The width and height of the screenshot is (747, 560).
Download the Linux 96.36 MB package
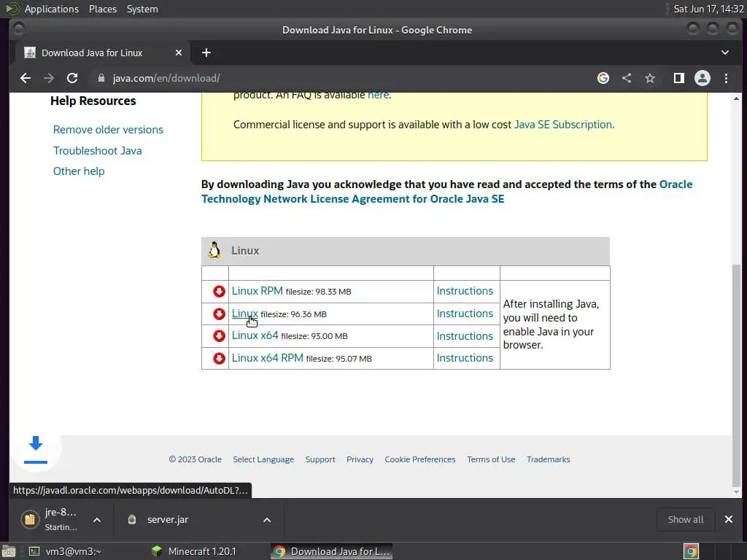245,314
